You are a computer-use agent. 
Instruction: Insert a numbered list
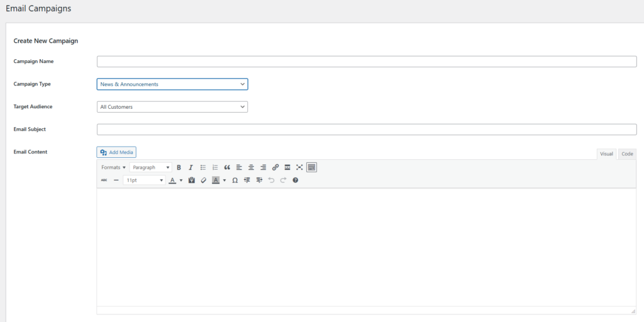pyautogui.click(x=215, y=167)
